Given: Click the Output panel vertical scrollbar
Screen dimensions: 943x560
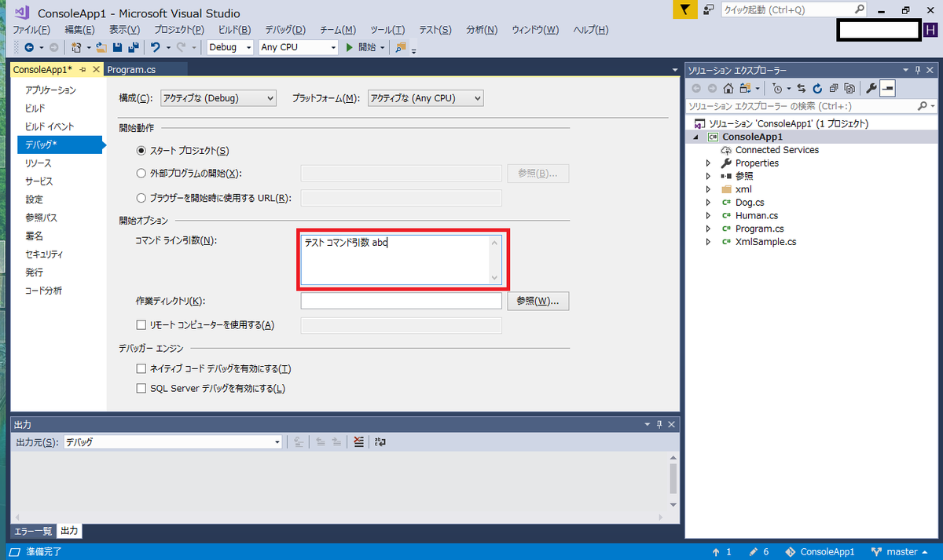Looking at the screenshot, I should pyautogui.click(x=673, y=482).
